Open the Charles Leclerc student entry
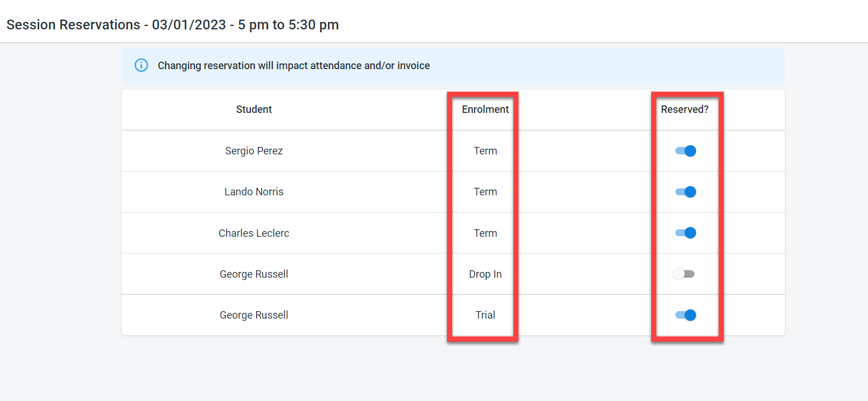The image size is (868, 401). coord(254,233)
